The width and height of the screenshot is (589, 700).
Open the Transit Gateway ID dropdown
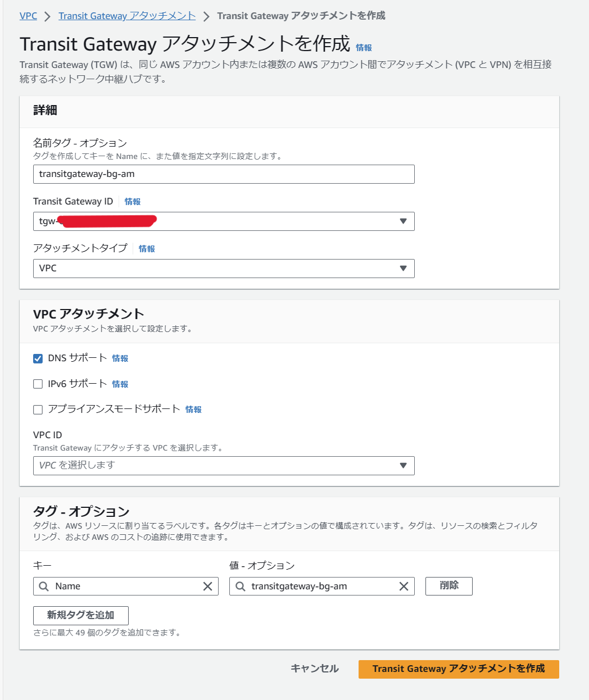(224, 221)
